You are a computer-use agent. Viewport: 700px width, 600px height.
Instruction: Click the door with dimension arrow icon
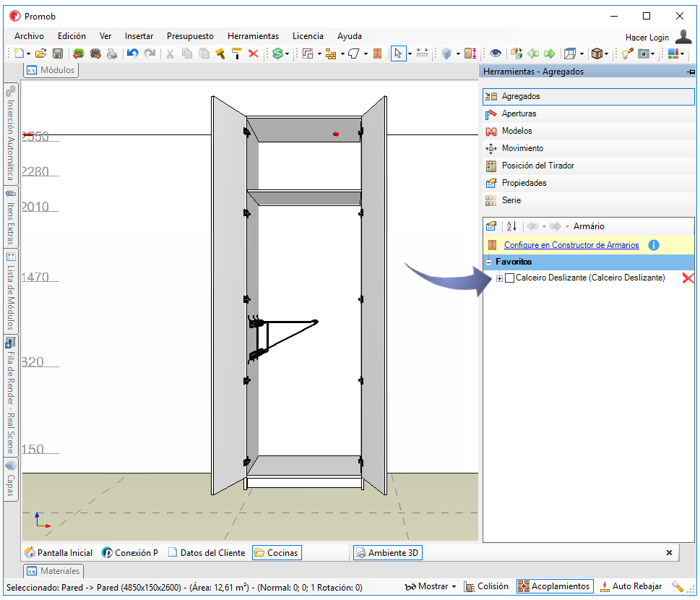[470, 53]
